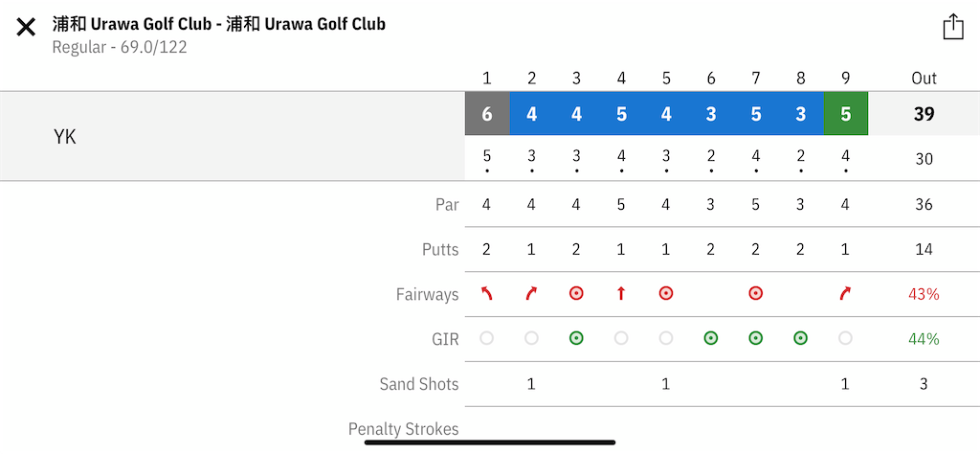
Task: Tap the Out column header
Action: coord(924,79)
